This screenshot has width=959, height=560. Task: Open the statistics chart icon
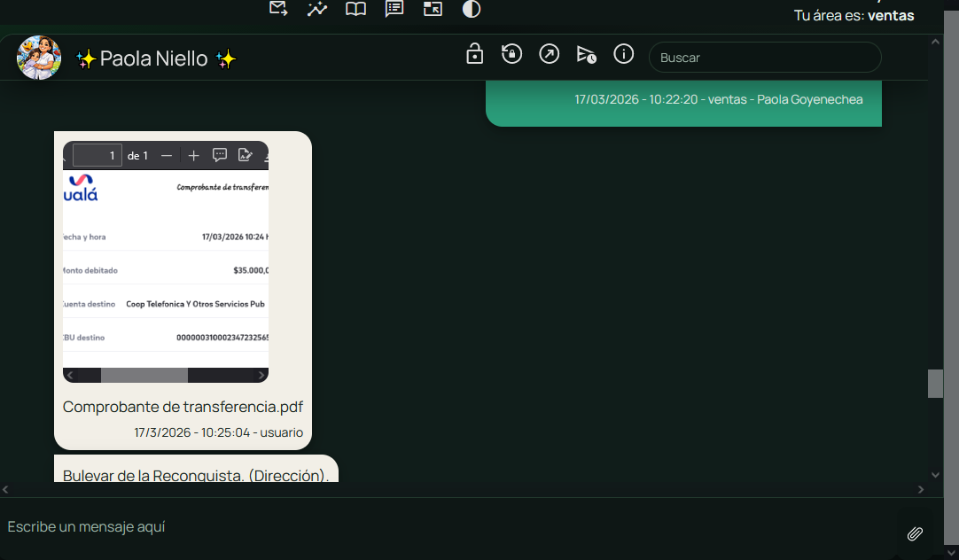pos(317,9)
